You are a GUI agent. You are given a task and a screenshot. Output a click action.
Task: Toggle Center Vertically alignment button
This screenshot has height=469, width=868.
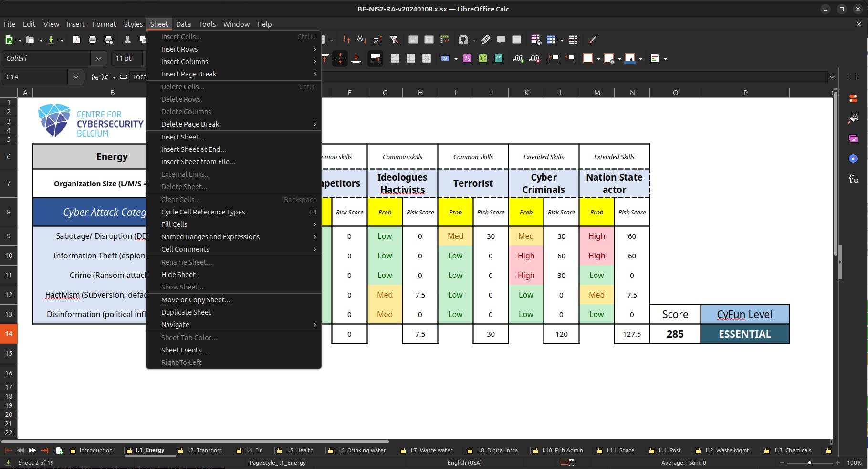point(340,58)
